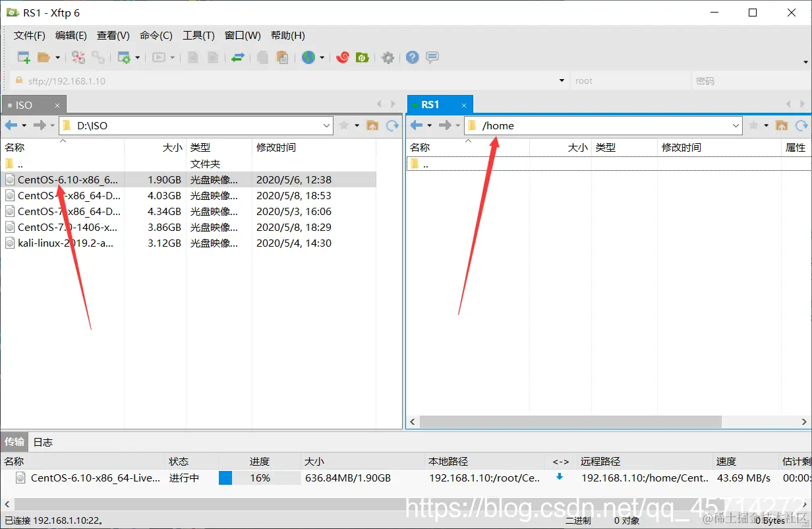Open remote pane bookmarks star icon
The height and width of the screenshot is (529, 812).
pyautogui.click(x=753, y=125)
